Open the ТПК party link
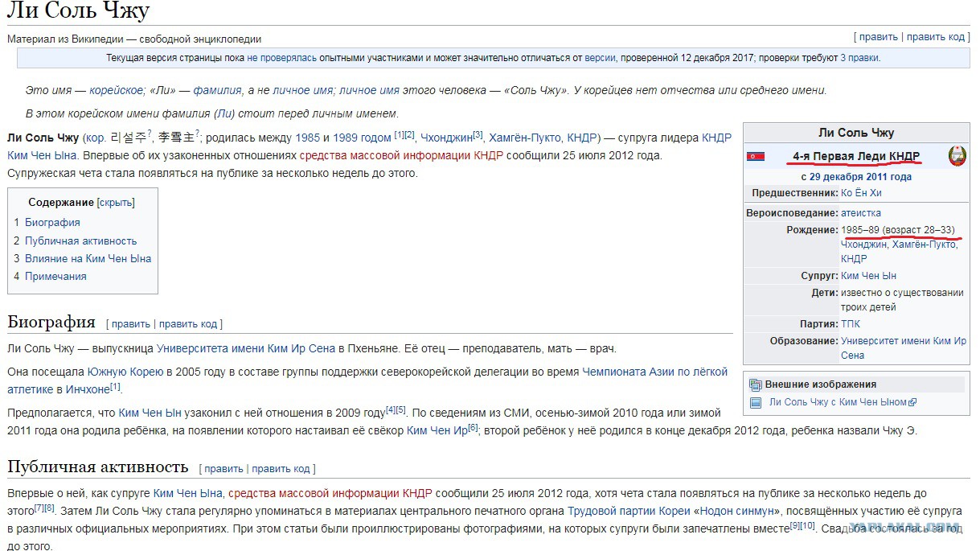Viewport: 980px width, 551px height. 851,323
